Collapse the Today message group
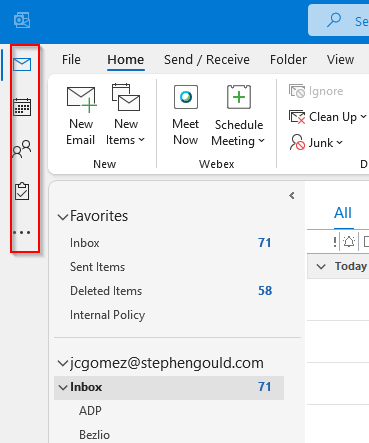Image resolution: width=369 pixels, height=443 pixels. (321, 266)
